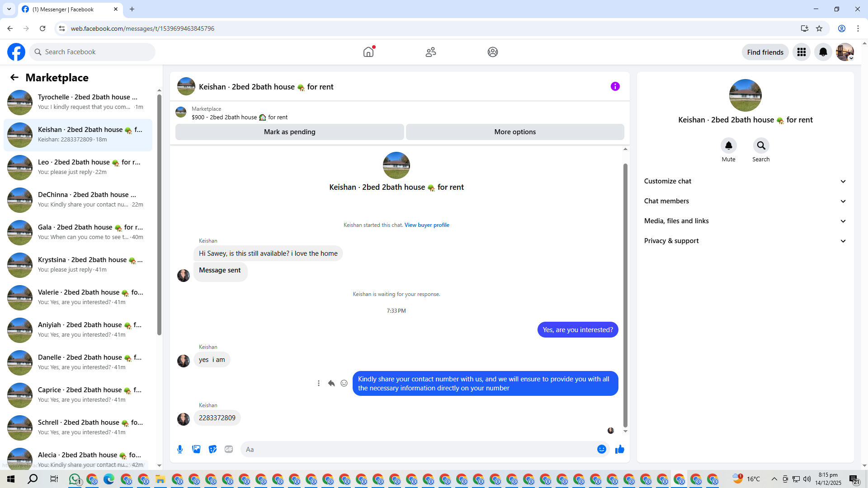
Task: Open the GIF picker icon
Action: pyautogui.click(x=229, y=449)
